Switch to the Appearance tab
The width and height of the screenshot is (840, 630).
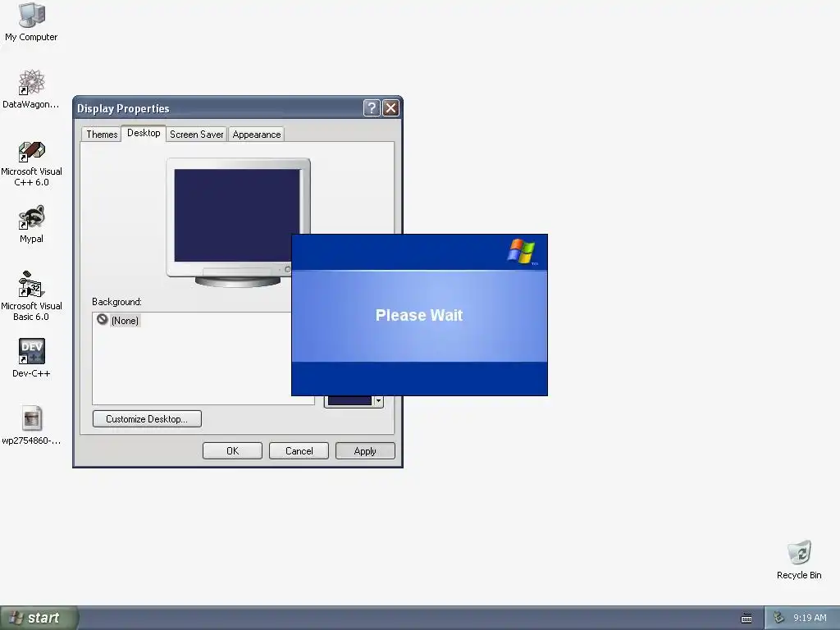click(x=257, y=135)
